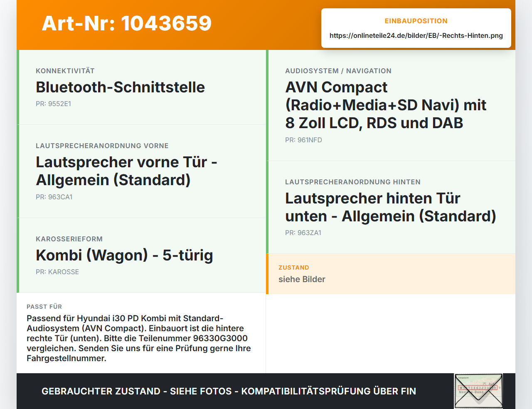Click PR: 961NFD code

coord(303,140)
